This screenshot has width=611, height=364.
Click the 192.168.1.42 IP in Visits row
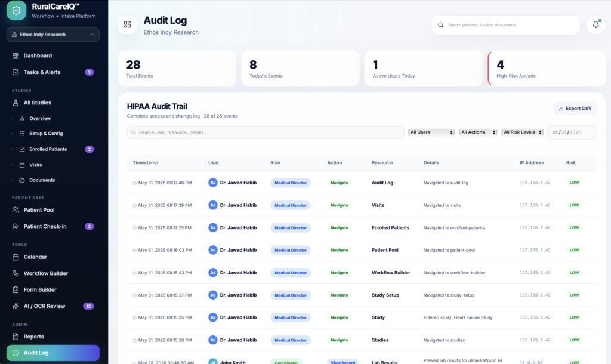(x=535, y=205)
